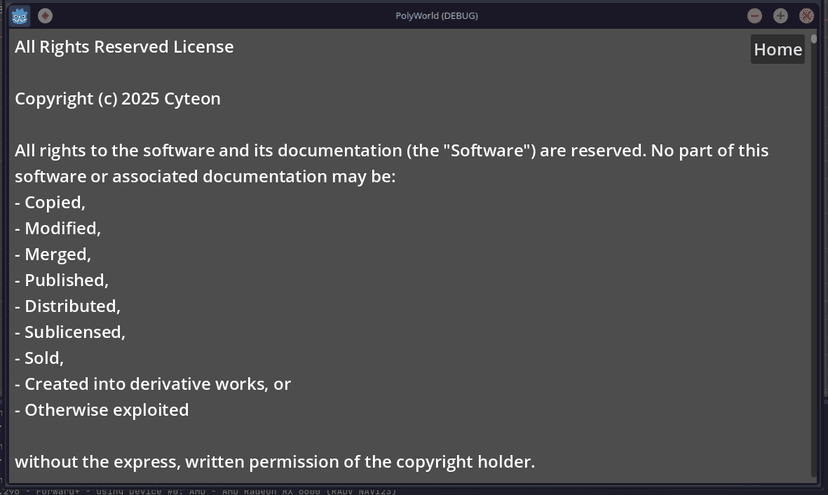Click the "- Otherwise exploited" line

click(101, 410)
